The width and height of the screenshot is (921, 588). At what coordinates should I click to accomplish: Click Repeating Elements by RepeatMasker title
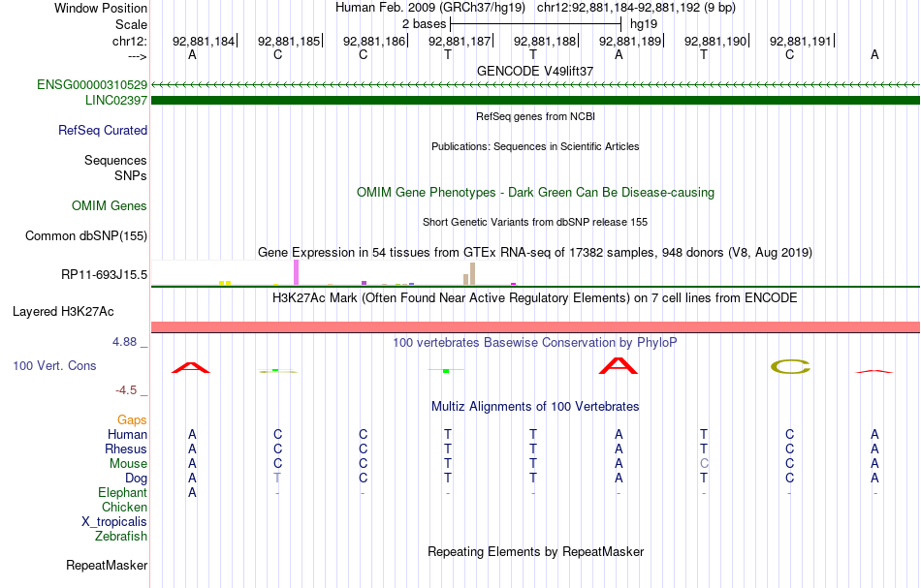point(535,551)
